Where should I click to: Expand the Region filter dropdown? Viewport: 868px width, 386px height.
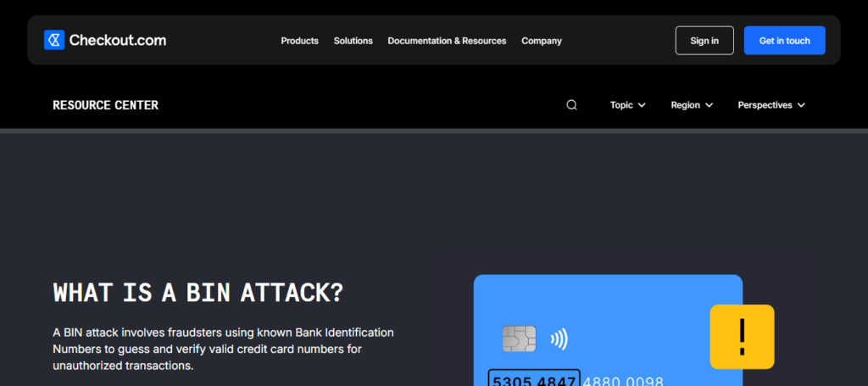click(692, 104)
